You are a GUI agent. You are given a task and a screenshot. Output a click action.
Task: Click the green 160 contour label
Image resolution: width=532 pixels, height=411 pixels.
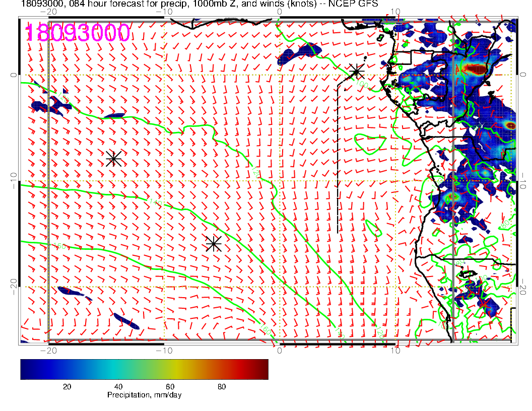(59, 246)
